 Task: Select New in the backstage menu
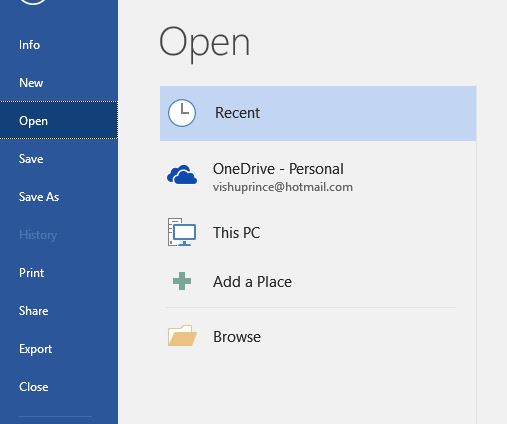point(31,83)
